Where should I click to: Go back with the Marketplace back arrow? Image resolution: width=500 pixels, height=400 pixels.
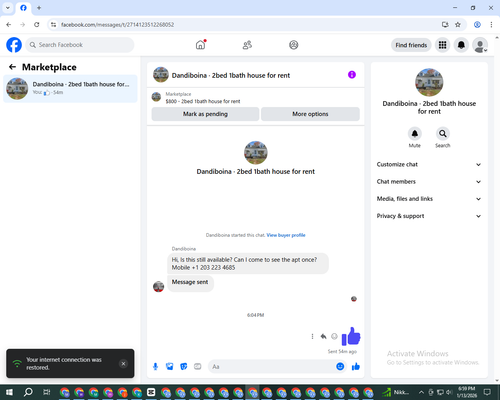(x=12, y=67)
